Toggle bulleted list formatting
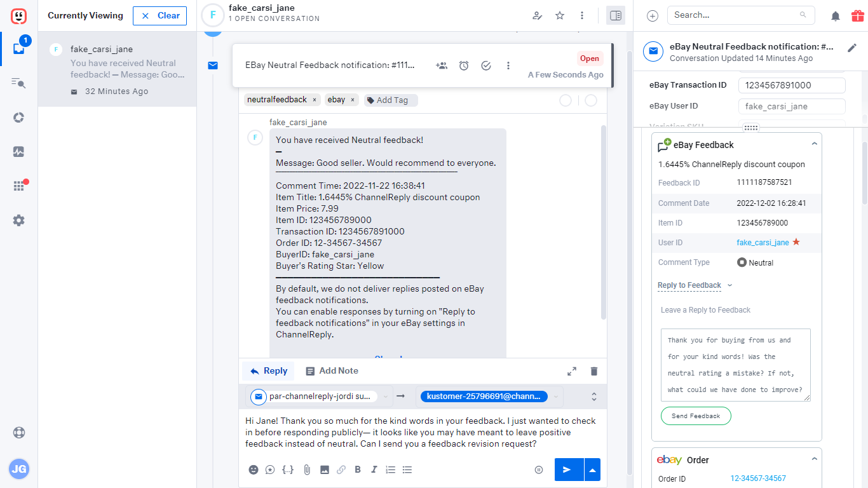868x488 pixels. coord(407,470)
